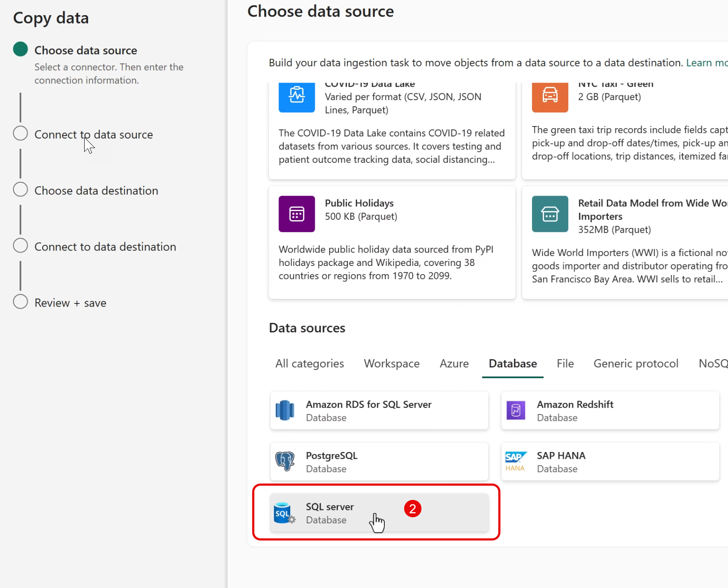Select the Amazon Redshift icon
Screen dimensions: 728x588
pos(516,411)
